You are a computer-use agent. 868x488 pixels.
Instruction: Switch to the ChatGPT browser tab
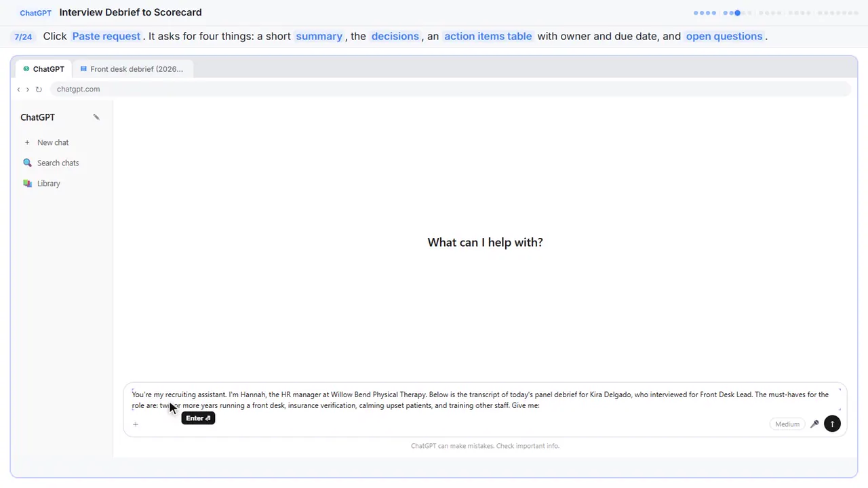(x=44, y=68)
